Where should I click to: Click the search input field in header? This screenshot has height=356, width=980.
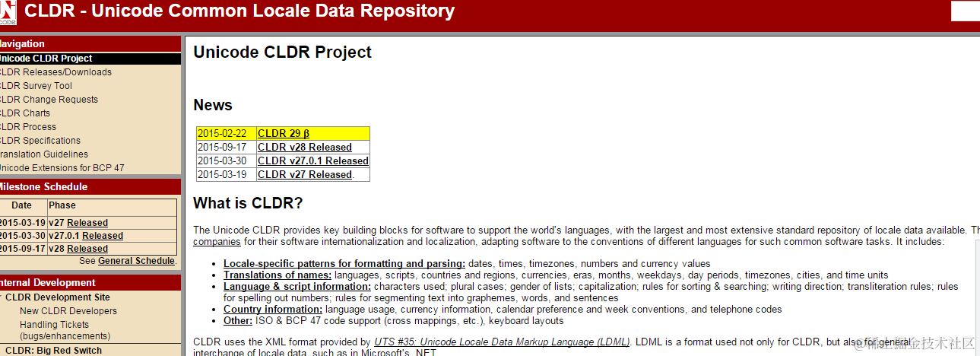click(x=966, y=11)
